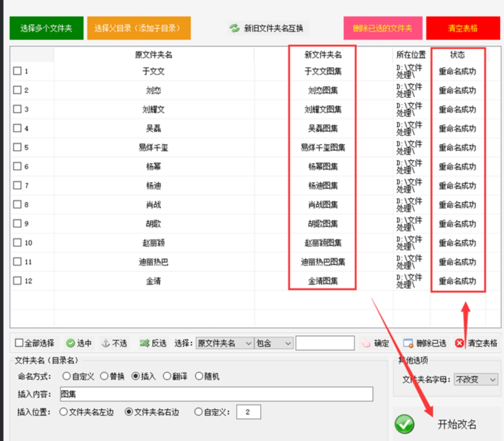Viewport: 504px width, 441px height.
Task: Click the green swap arrows icon
Action: point(234,28)
